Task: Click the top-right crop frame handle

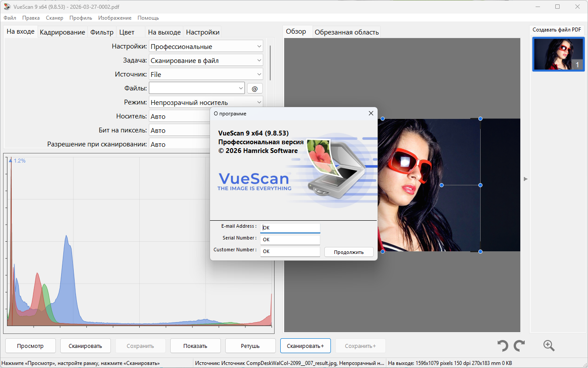Action: click(x=480, y=119)
